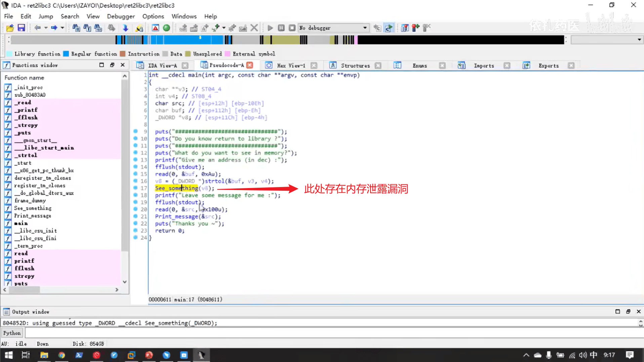Screen dimensions: 644x362
Task: Open the debugger selection dropdown
Action: [x=365, y=28]
